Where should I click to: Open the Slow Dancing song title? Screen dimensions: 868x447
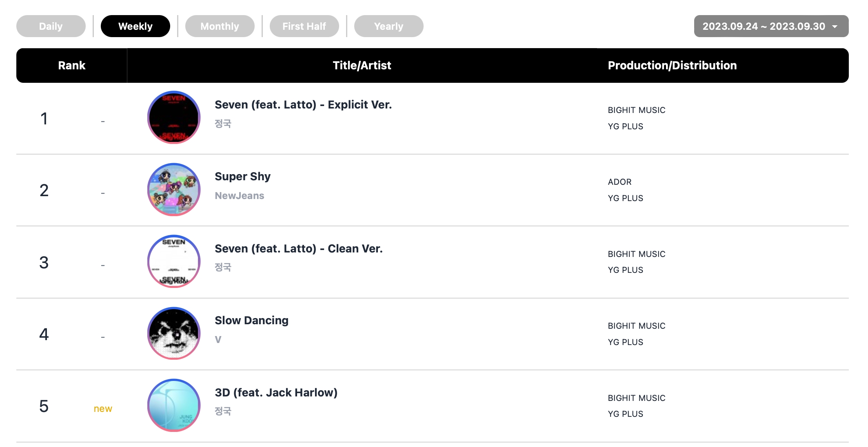[251, 321]
